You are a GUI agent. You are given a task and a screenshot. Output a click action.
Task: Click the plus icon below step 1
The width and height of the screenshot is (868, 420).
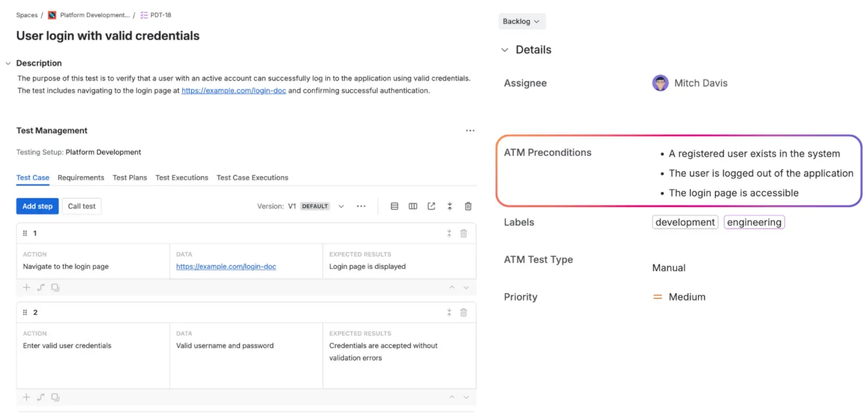point(27,287)
